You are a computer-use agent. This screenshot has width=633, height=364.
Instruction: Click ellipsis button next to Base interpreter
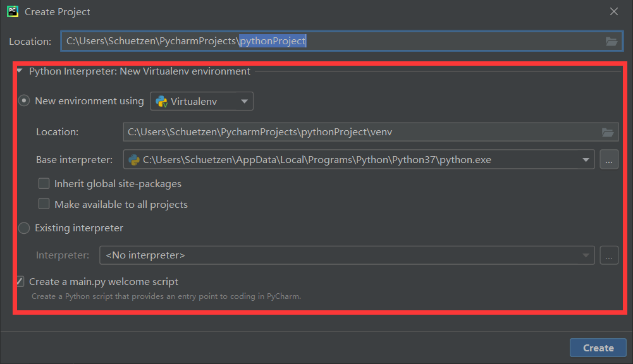click(609, 160)
